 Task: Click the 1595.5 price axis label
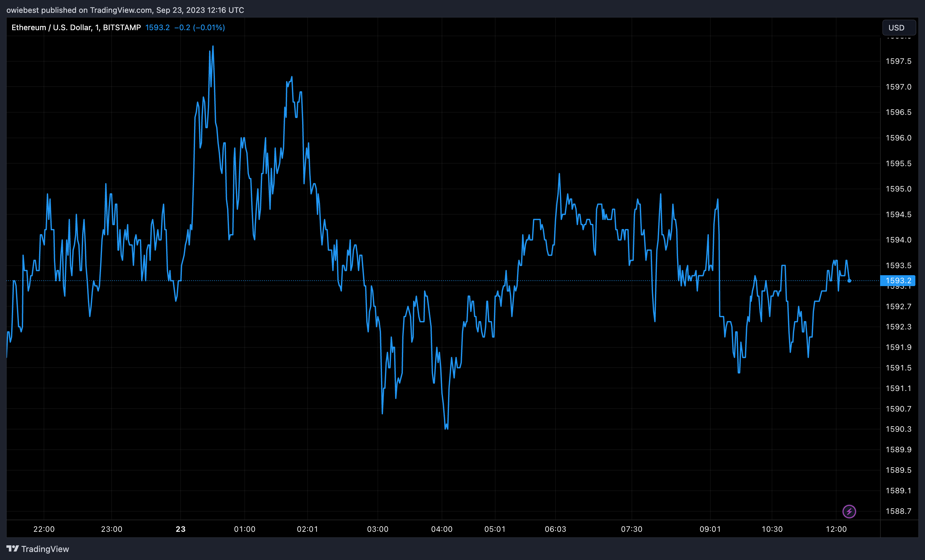click(898, 163)
